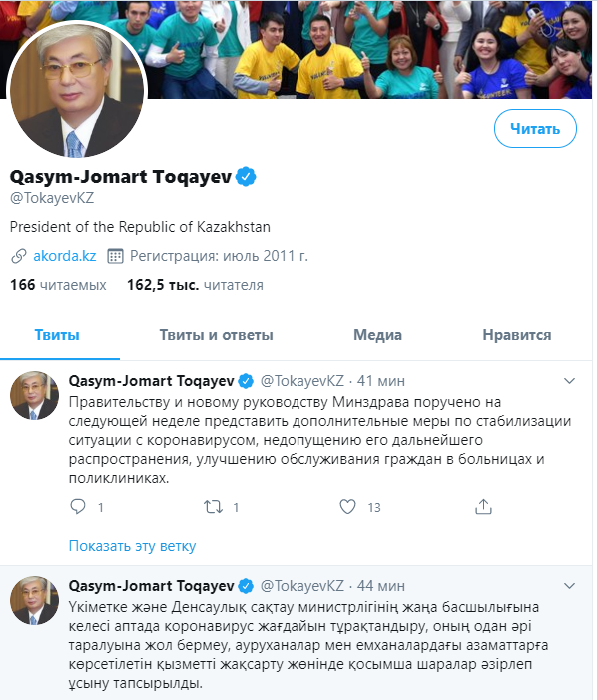Select the Нравится tab
597x700 pixels.
pos(517,335)
